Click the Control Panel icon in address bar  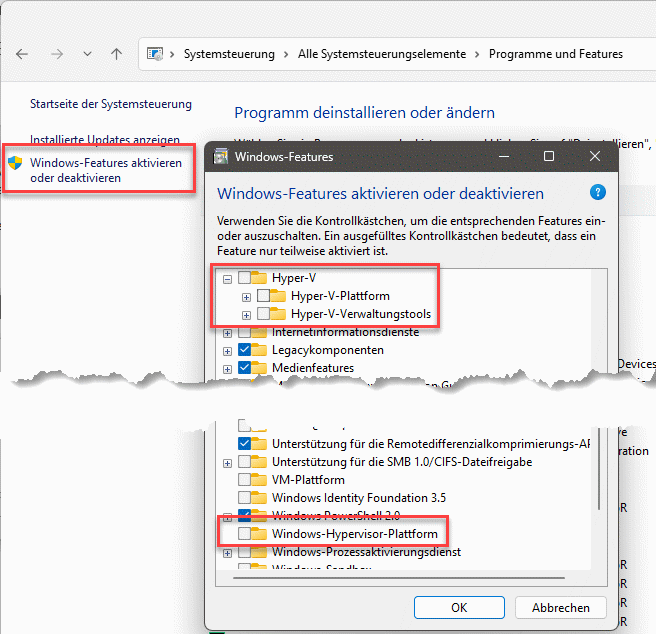(x=154, y=54)
